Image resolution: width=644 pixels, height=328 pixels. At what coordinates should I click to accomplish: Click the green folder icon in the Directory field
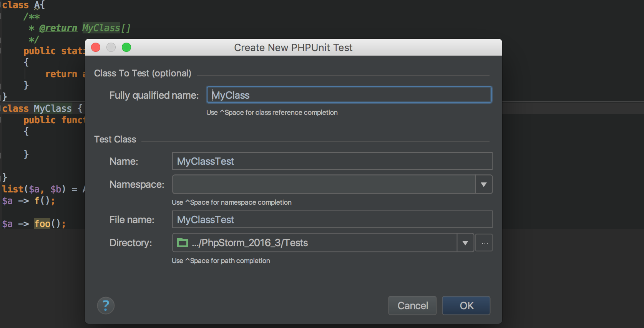(x=183, y=242)
